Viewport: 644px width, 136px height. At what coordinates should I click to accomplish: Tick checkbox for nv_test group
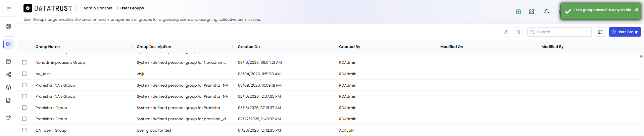[x=24, y=74]
